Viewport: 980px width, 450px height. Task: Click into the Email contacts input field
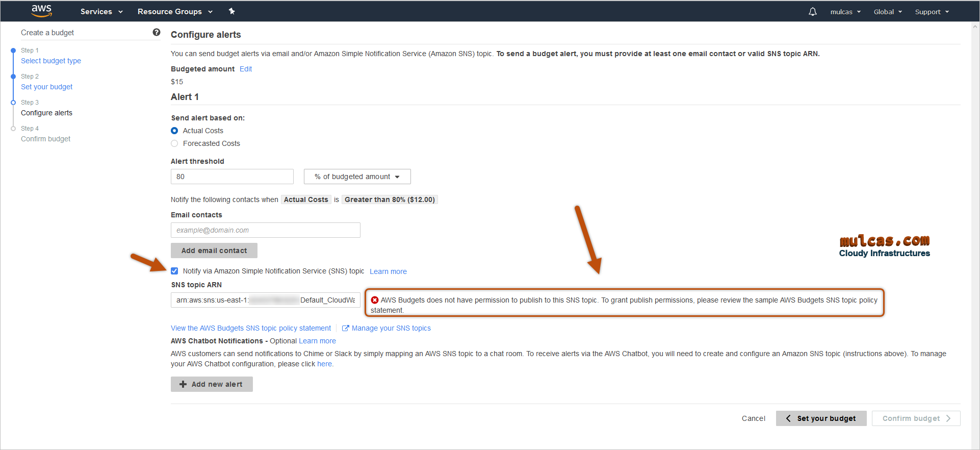(x=265, y=230)
